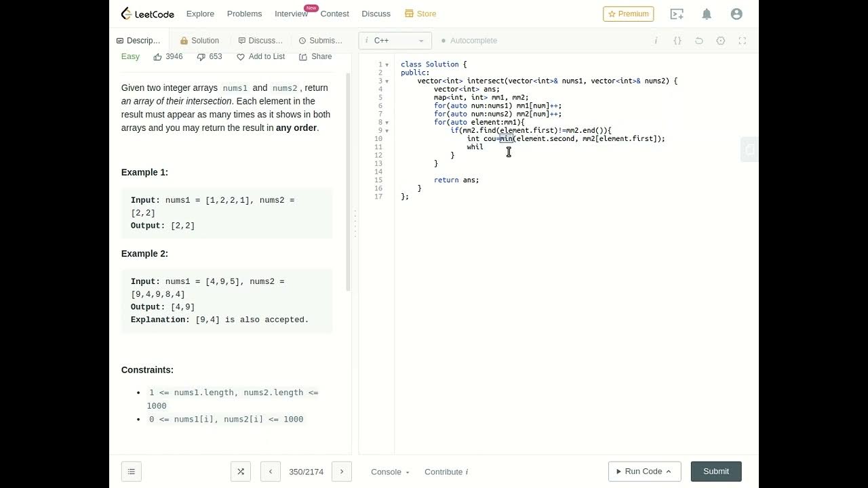Go to previous problem arrow

(271, 472)
